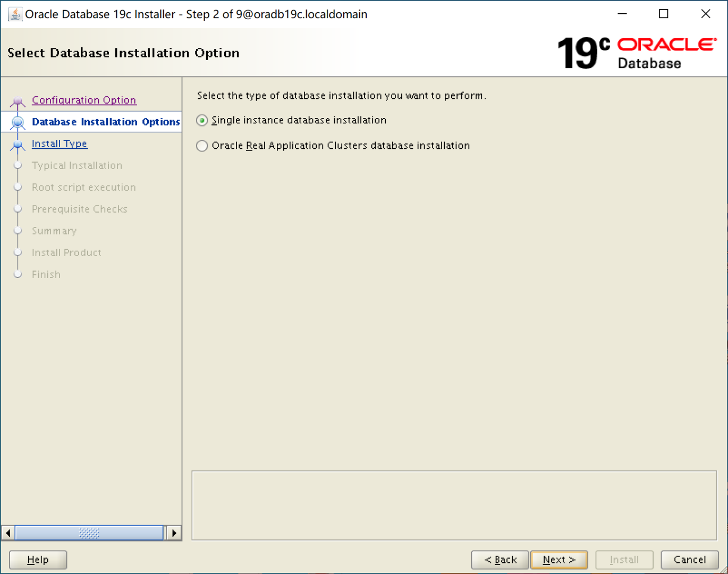The width and height of the screenshot is (728, 574).
Task: Proceed with the Next button
Action: pos(559,560)
